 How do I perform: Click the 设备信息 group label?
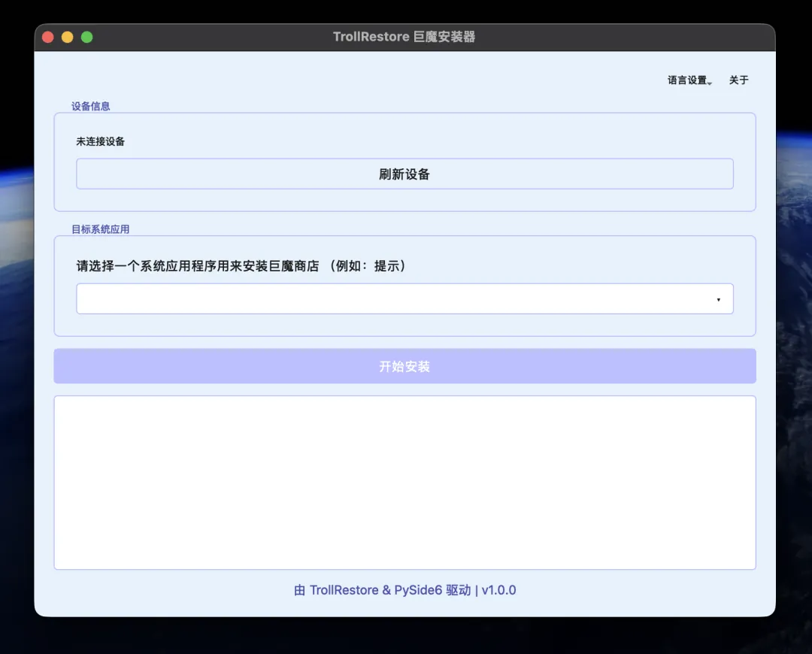click(91, 106)
